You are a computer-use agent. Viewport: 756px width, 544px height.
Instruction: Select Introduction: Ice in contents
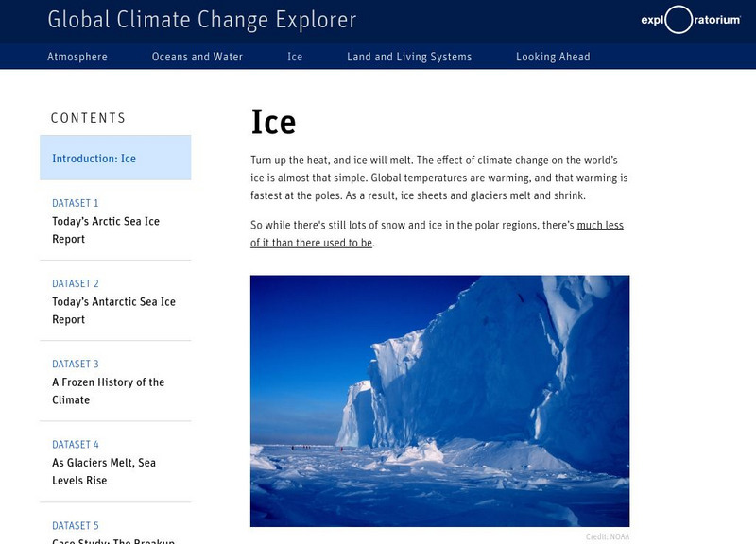94,159
